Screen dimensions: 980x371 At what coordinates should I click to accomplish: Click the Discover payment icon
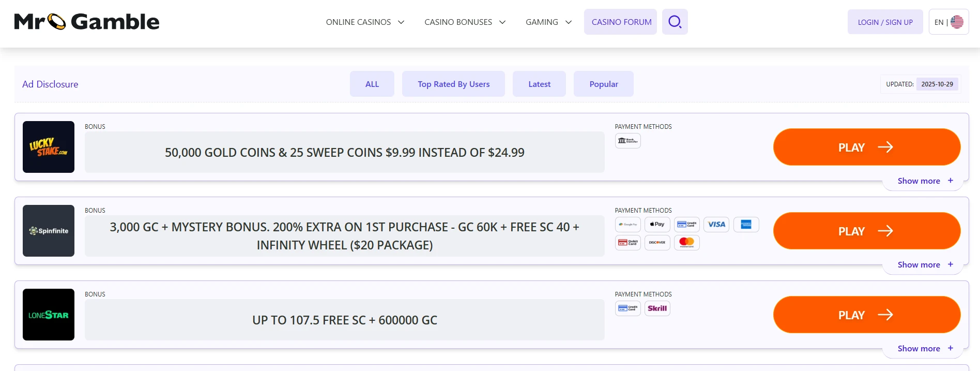[x=657, y=242]
